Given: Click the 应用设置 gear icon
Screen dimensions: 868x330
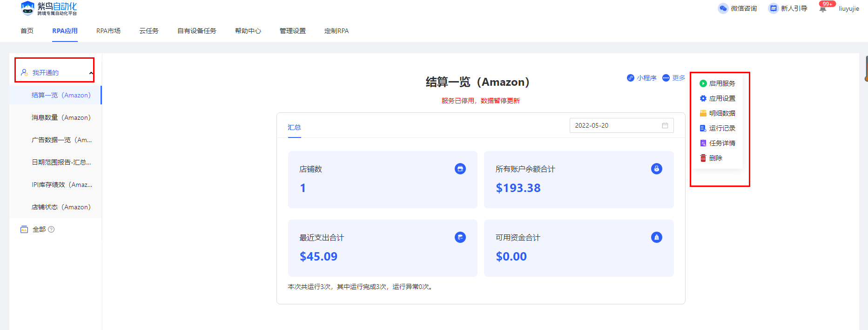Looking at the screenshot, I should click(x=703, y=98).
